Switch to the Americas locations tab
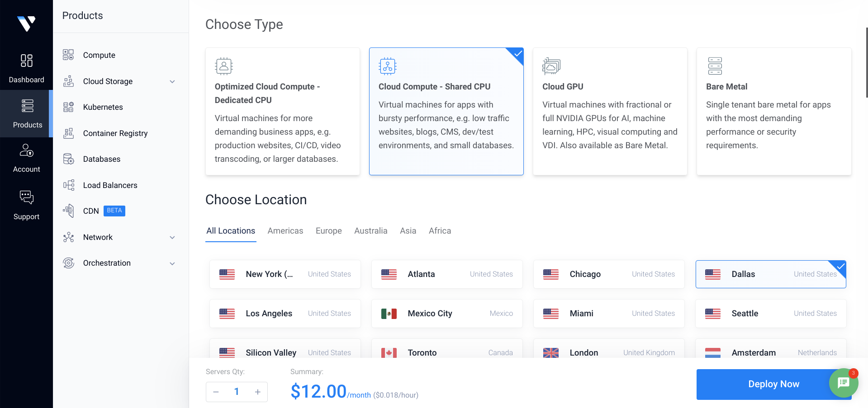The height and width of the screenshot is (408, 868). [x=285, y=231]
